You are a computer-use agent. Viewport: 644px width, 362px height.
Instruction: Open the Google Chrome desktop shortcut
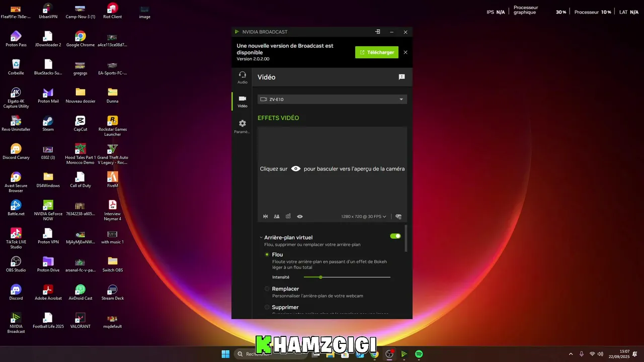click(80, 39)
